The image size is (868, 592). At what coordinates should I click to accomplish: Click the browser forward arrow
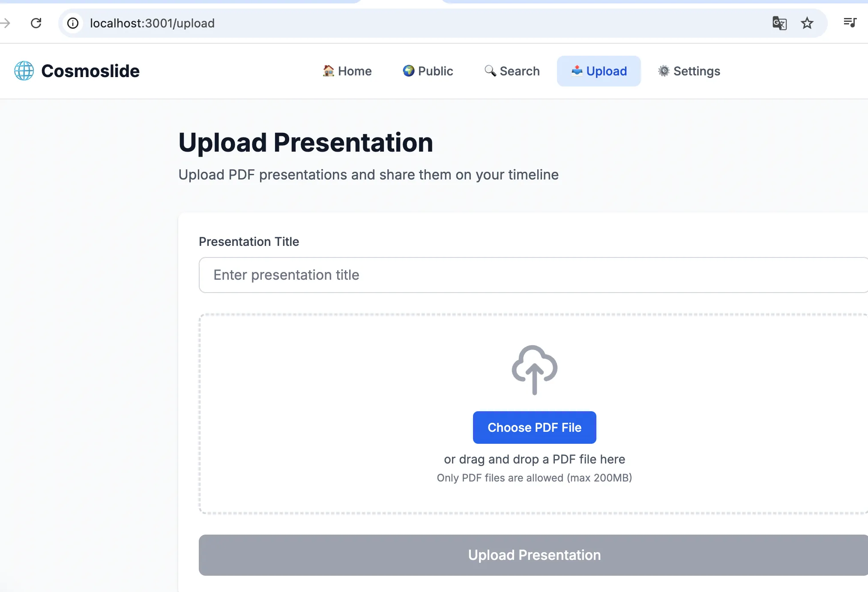pos(5,23)
